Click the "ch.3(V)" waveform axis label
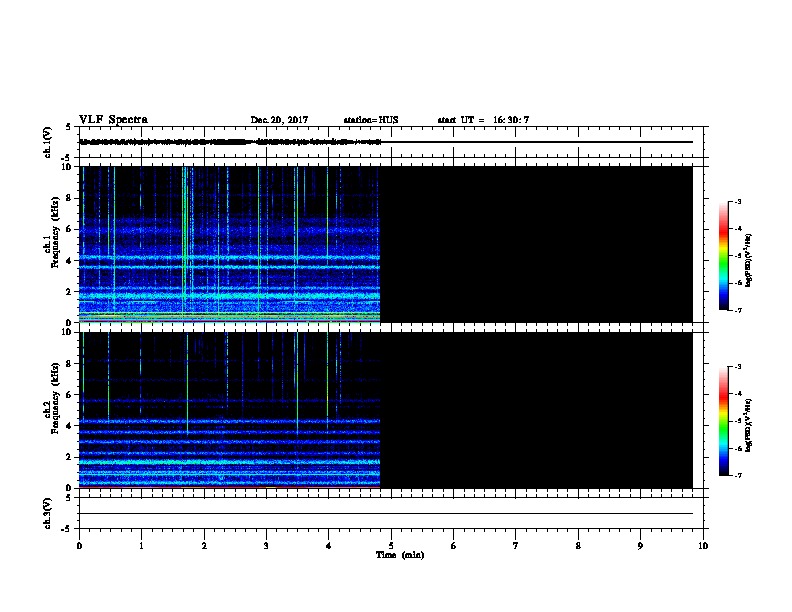Viewport: 792px width, 612px height. pyautogui.click(x=47, y=513)
